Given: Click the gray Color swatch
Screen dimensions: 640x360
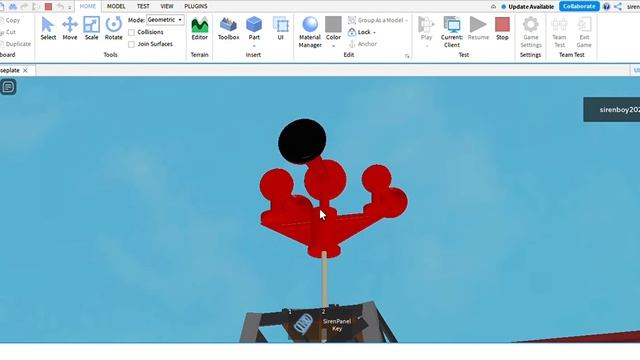Looking at the screenshot, I should 333,24.
